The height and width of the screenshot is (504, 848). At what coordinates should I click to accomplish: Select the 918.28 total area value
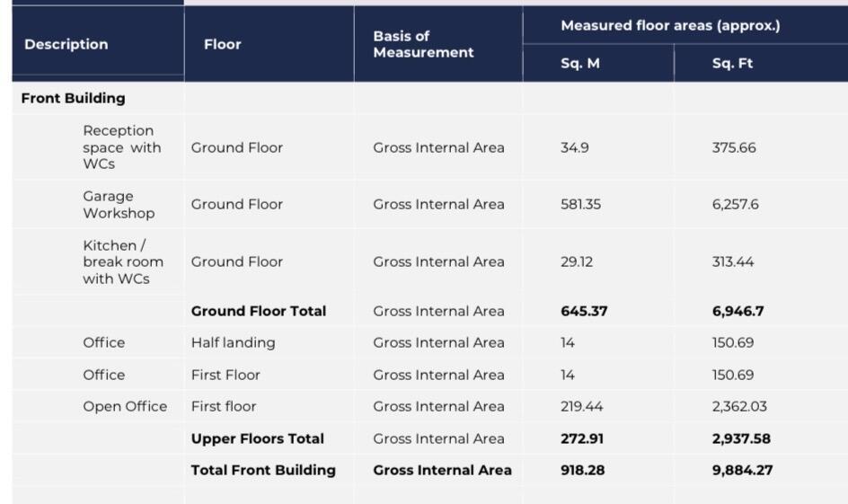click(x=584, y=471)
